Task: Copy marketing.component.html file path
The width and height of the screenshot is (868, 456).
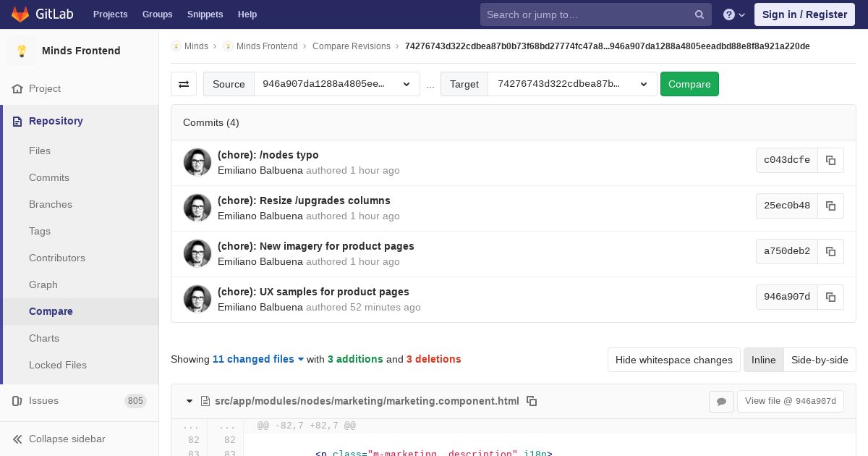Action: click(x=532, y=401)
